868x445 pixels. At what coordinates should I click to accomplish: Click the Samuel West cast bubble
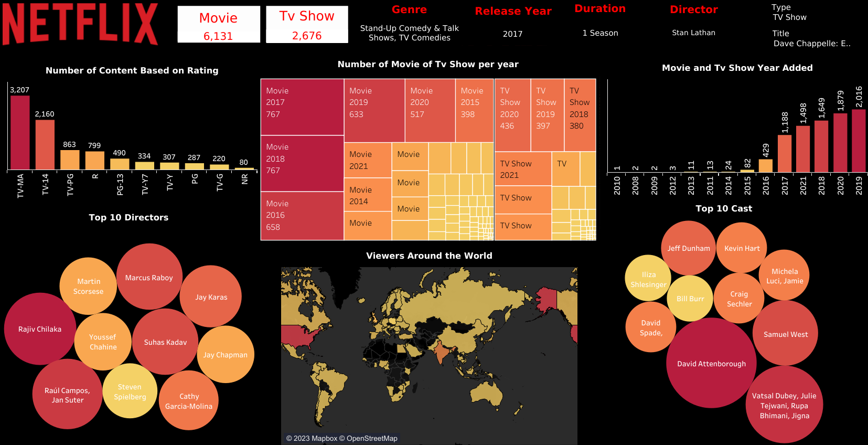coord(785,334)
